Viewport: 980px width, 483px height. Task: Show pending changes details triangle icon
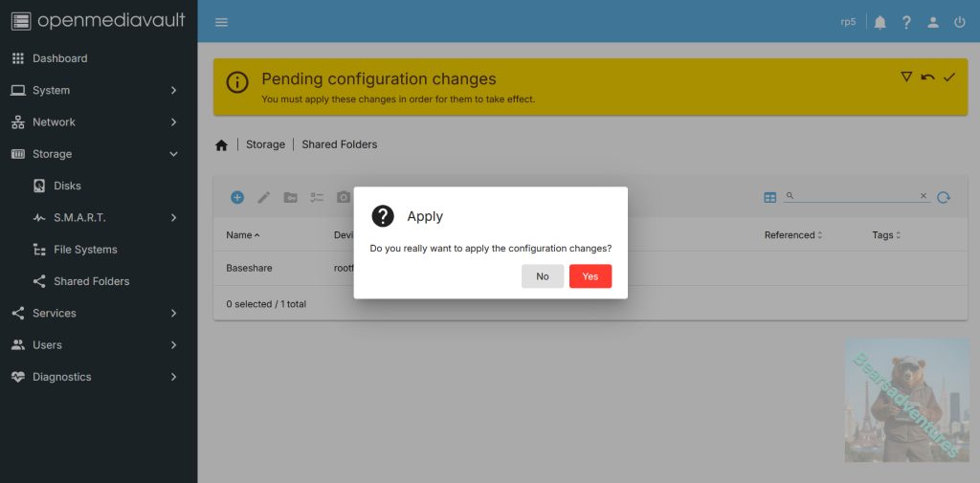(906, 77)
